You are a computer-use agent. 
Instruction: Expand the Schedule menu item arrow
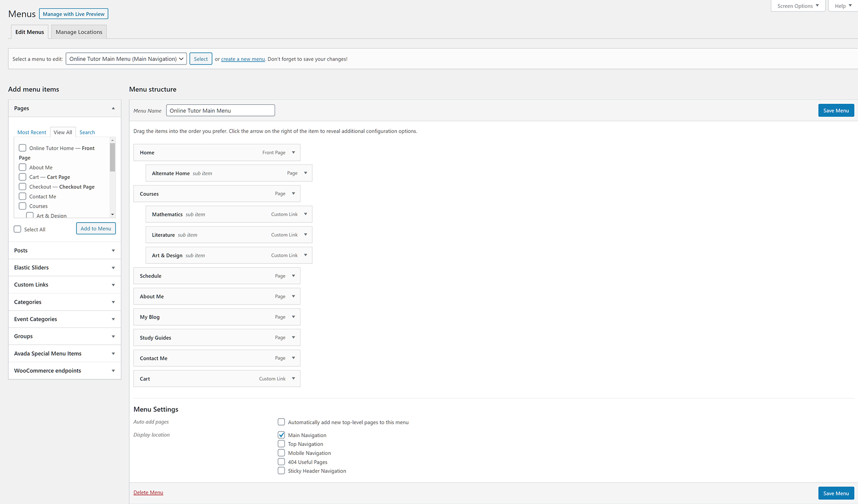[293, 276]
